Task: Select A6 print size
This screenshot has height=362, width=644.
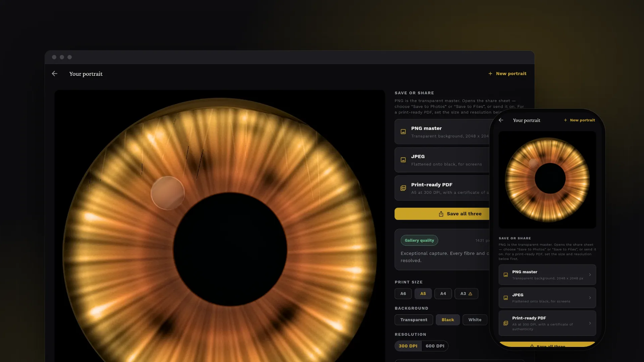Action: coord(403,294)
